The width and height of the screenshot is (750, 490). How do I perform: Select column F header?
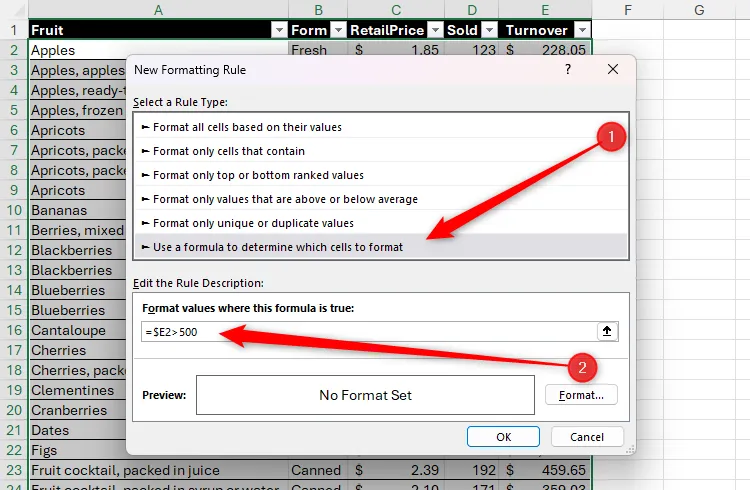click(x=626, y=9)
